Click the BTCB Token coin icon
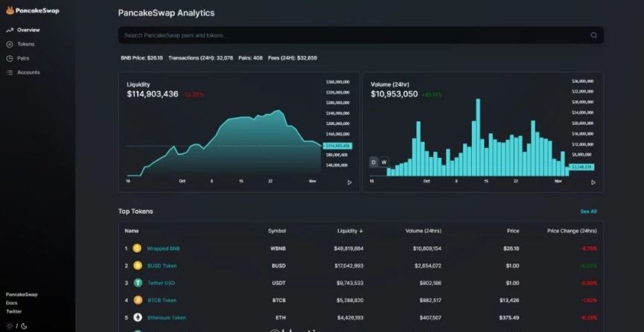 coord(137,300)
